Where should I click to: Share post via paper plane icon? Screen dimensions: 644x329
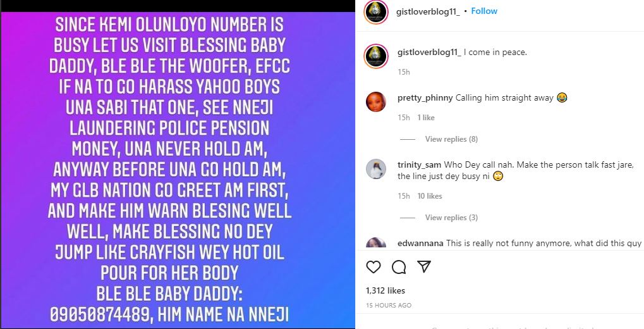coord(424,267)
